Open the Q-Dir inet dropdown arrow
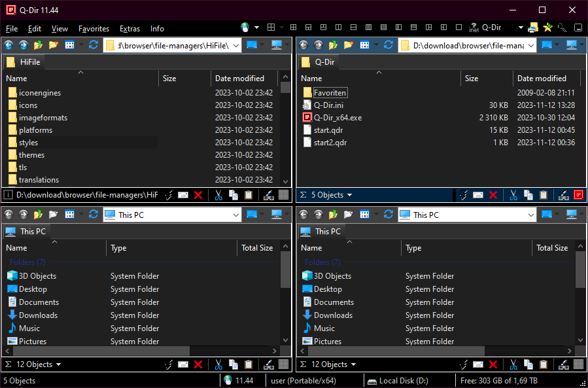This screenshot has width=588, height=388. click(x=521, y=27)
